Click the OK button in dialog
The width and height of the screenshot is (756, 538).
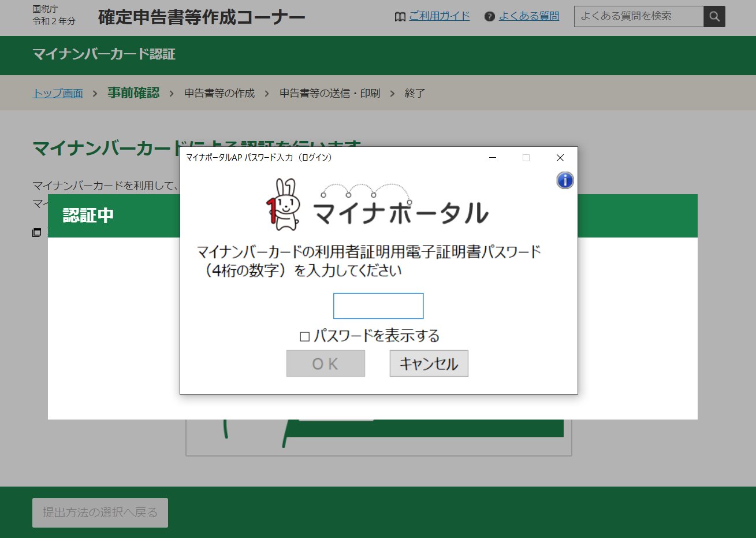(x=326, y=363)
